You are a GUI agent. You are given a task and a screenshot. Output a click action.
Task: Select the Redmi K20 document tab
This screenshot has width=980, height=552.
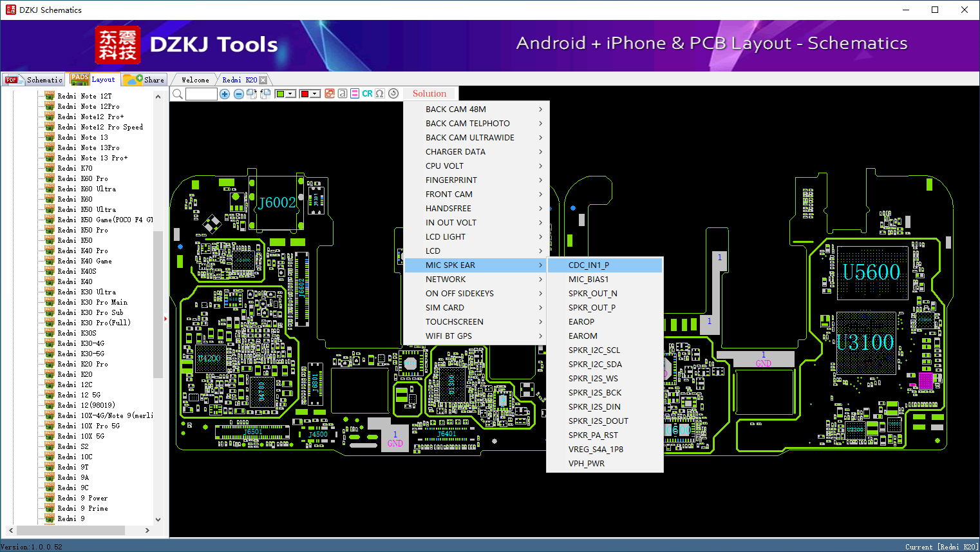(x=240, y=81)
